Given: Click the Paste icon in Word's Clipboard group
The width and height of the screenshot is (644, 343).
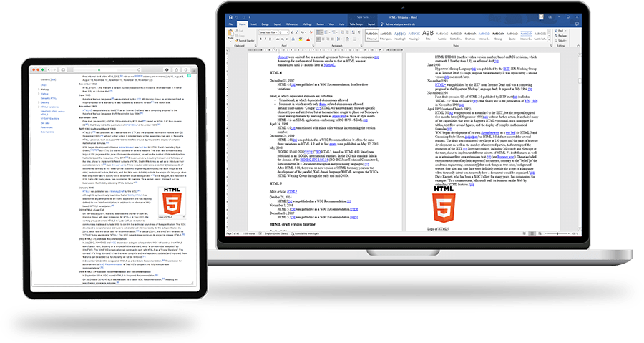Looking at the screenshot, I should click(x=231, y=34).
